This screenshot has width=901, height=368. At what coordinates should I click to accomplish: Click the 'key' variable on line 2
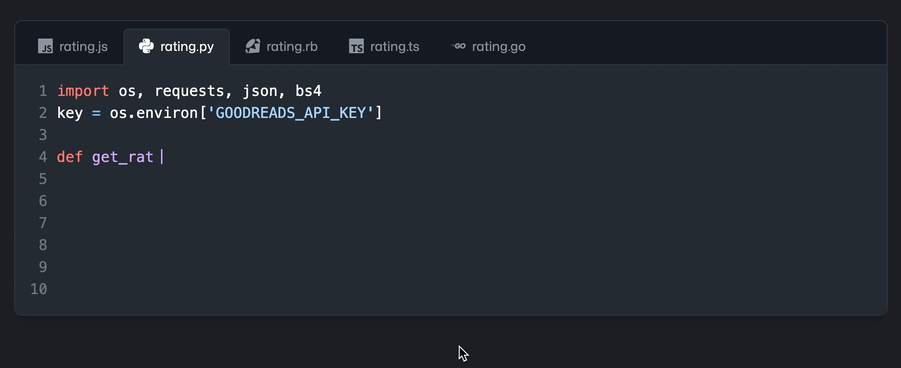[x=70, y=114]
